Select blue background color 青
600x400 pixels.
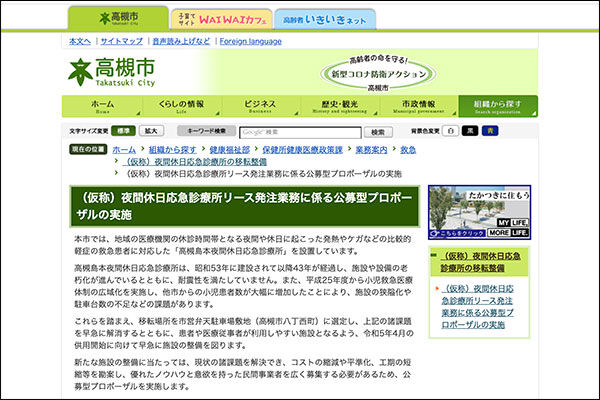[490, 131]
